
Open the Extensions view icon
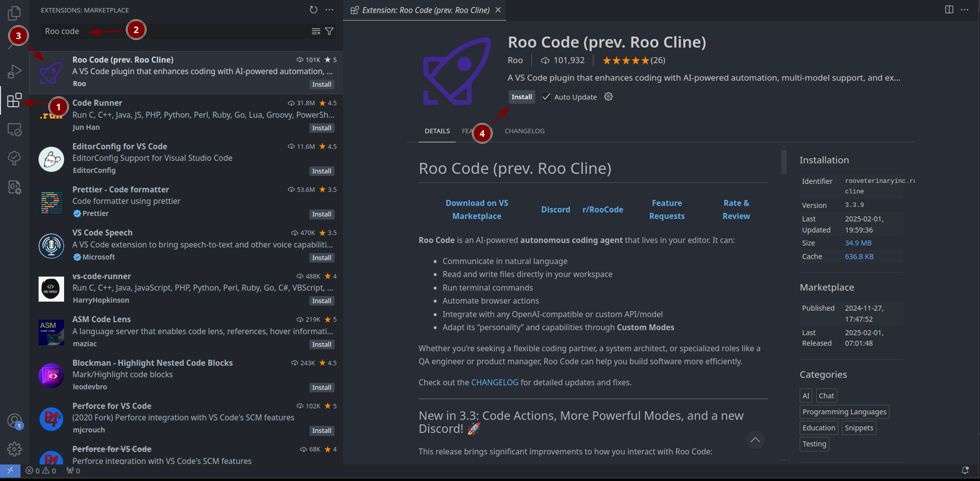click(15, 100)
